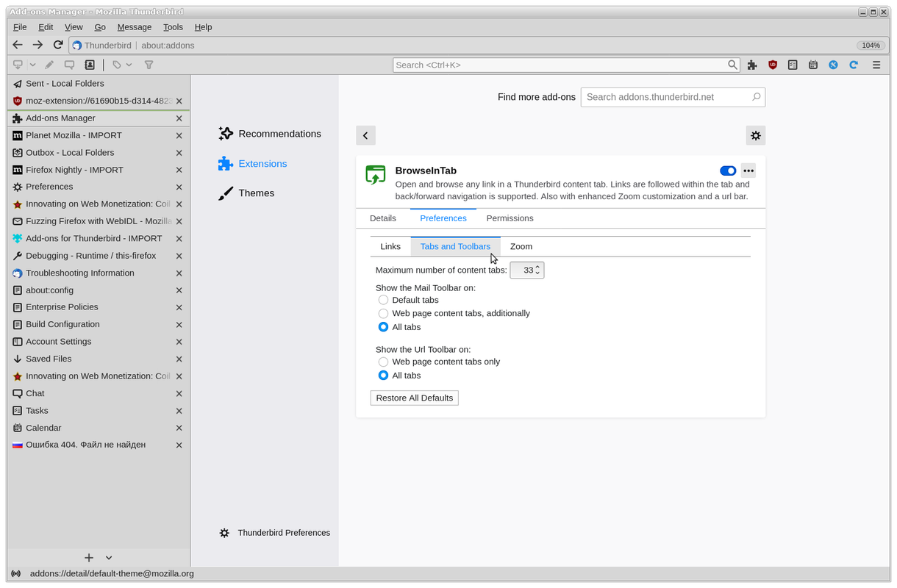The width and height of the screenshot is (897, 588).
Task: Open Chat via toolbar speech bubble icon
Action: 69,65
